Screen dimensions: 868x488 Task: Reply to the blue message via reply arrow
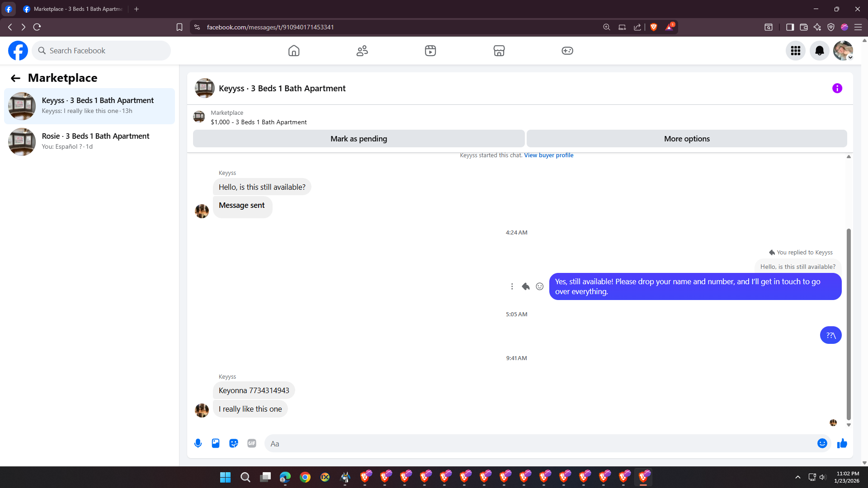pos(525,286)
